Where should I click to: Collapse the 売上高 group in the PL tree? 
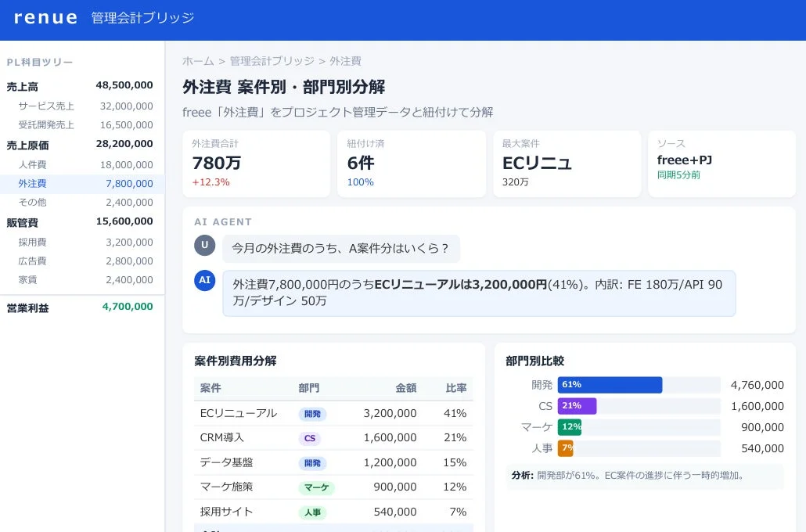[22, 86]
